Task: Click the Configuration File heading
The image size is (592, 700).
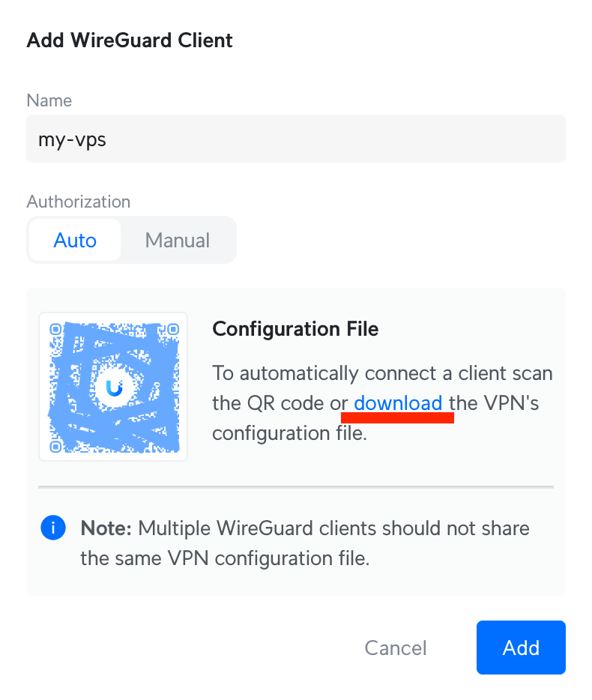Action: 295,328
